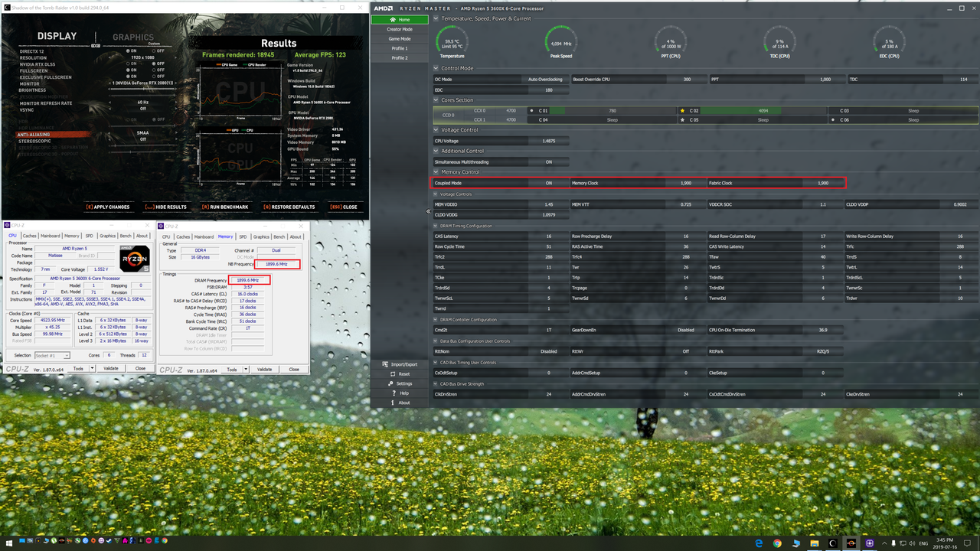Collapse the Cores Section chevron
The height and width of the screenshot is (551, 980).
click(x=436, y=100)
